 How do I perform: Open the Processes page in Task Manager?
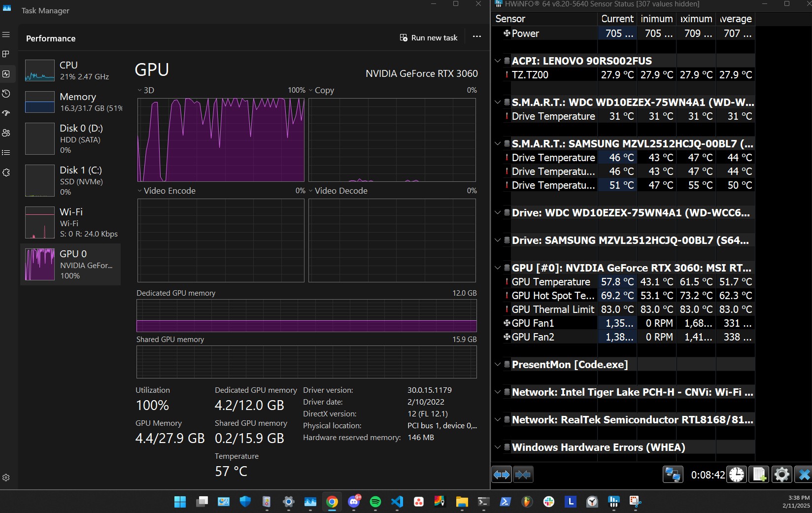6,54
